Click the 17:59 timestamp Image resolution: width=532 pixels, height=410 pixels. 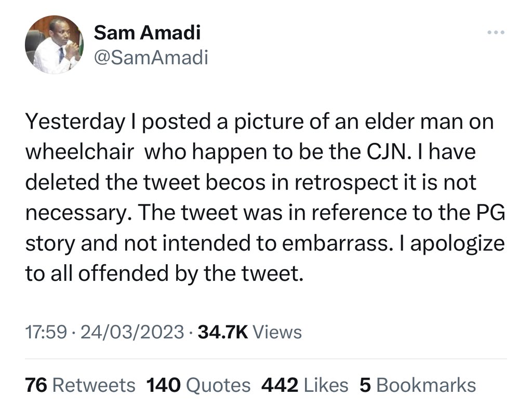coord(46,331)
